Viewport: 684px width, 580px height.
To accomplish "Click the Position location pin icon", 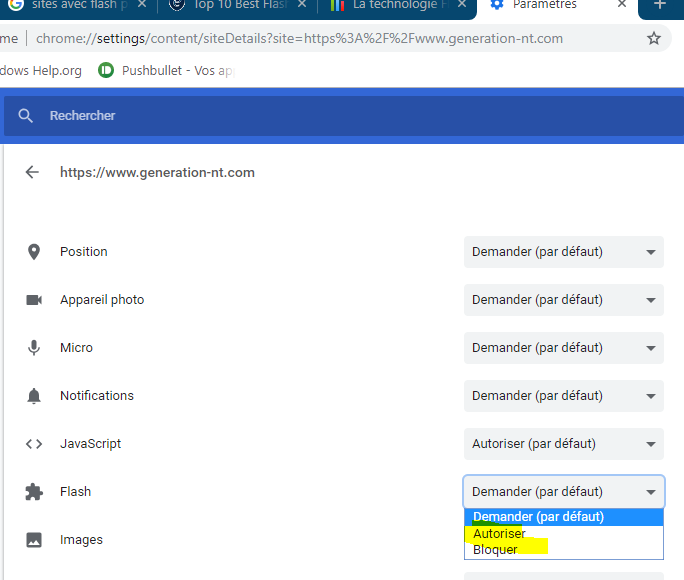I will tap(34, 252).
